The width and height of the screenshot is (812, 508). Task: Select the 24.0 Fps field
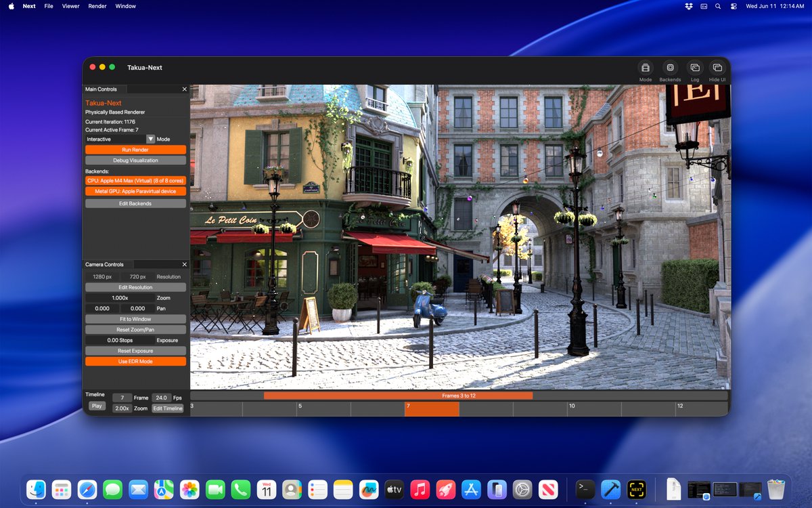pyautogui.click(x=161, y=398)
